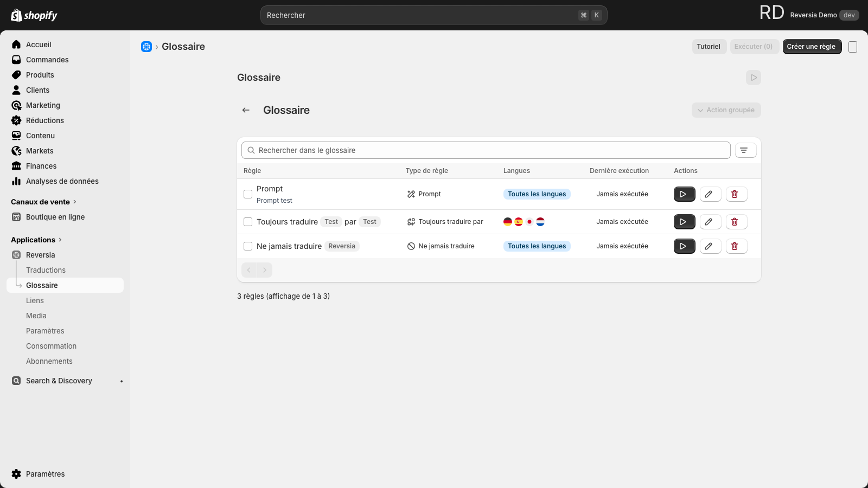Click Rechercher dans le glossaire field
The height and width of the screenshot is (488, 868).
[486, 150]
